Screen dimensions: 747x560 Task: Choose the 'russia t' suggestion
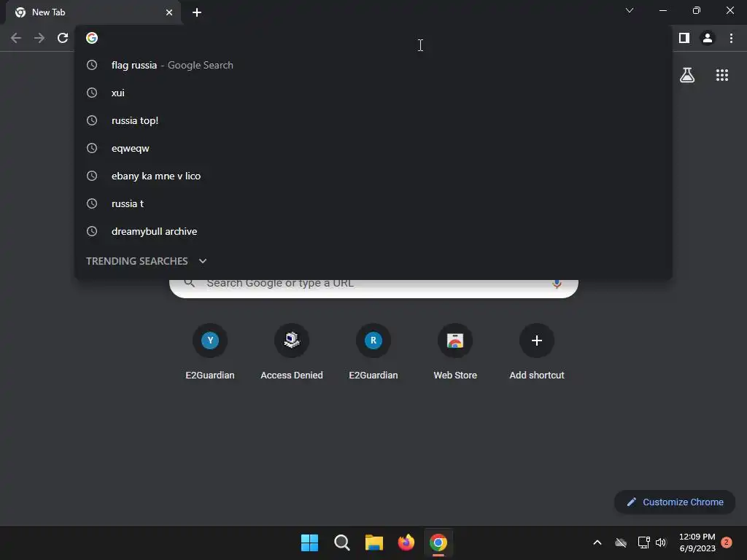[373, 204]
